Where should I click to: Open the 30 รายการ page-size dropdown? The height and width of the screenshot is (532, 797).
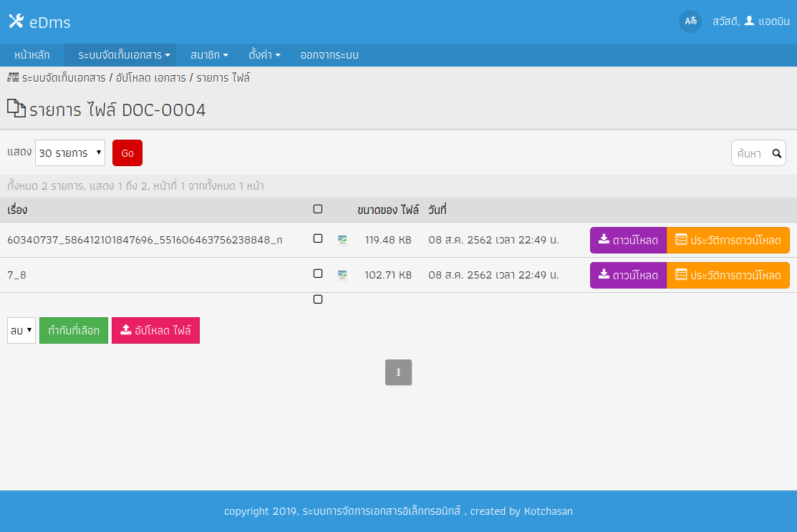70,153
